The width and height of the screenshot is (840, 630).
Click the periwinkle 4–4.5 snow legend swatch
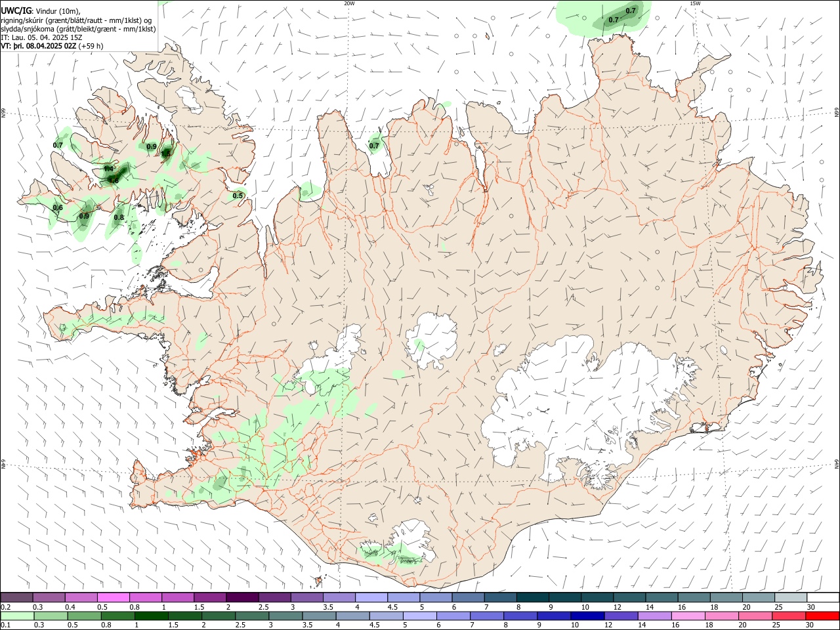pyautogui.click(x=371, y=598)
